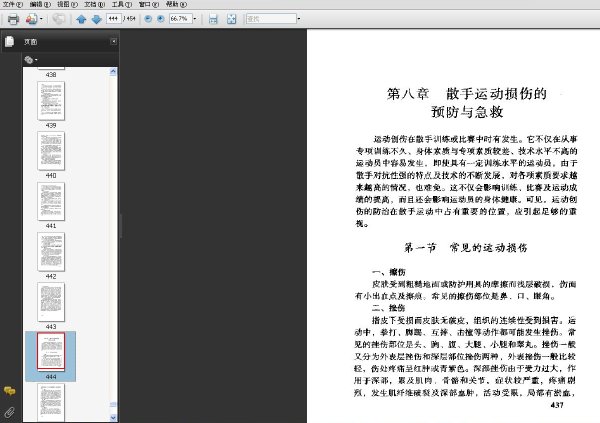Viewport: 600px width, 423px height.
Task: Go to next page with the down arrow
Action: click(96, 19)
